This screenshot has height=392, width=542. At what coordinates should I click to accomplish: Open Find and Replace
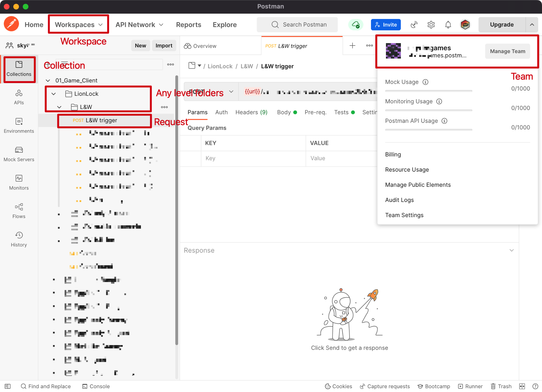46,386
